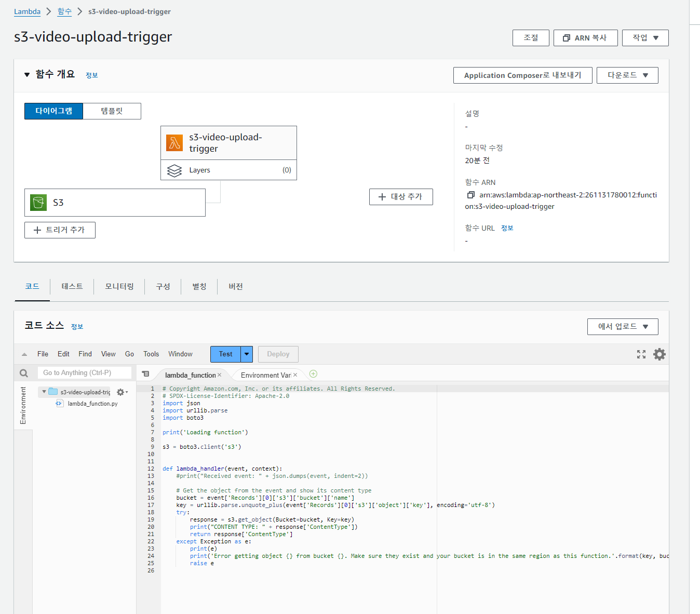The width and height of the screenshot is (700, 614).
Task: Select the 다이어그램 view toggle
Action: click(x=53, y=111)
